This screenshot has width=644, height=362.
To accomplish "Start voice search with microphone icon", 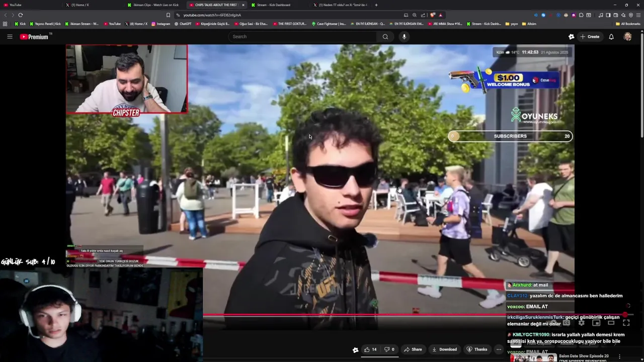I will [404, 37].
